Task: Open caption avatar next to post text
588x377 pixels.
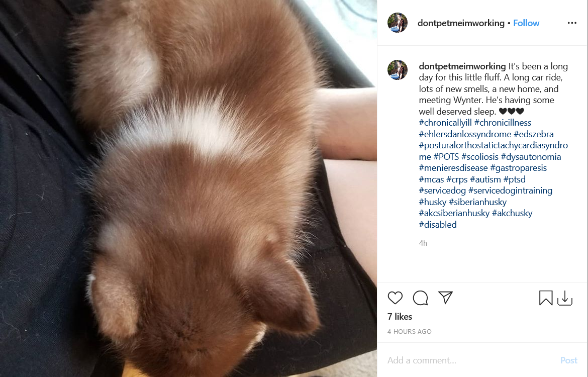Action: coord(398,70)
